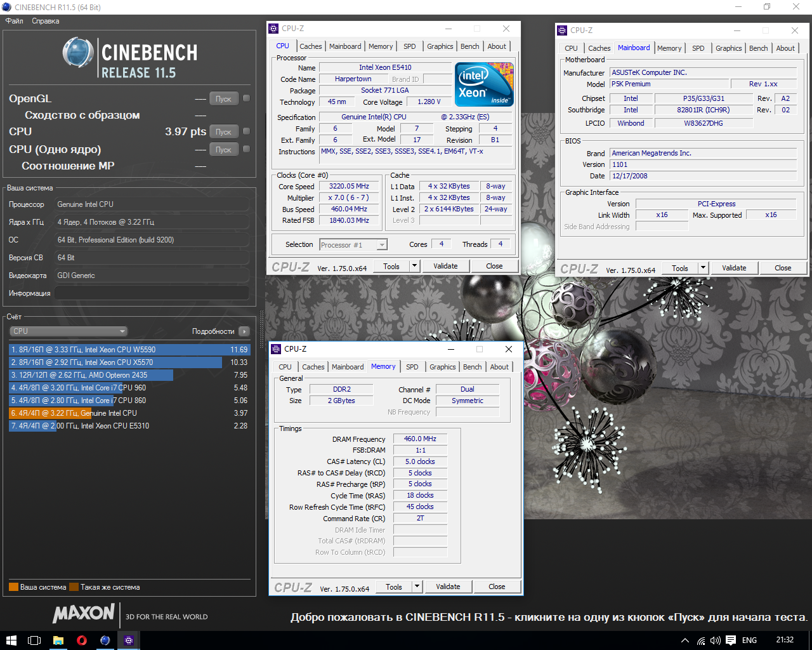Click DRAM Frequency value 460.0 MHz
Image resolution: width=812 pixels, height=650 pixels.
420,439
